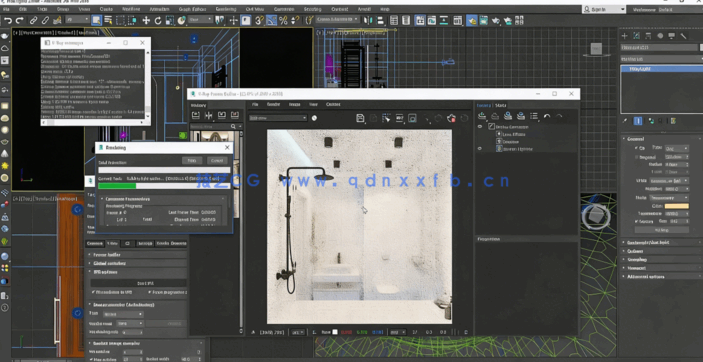The height and width of the screenshot is (362, 703).
Task: Open the Rendering menu
Action: [x=226, y=9]
